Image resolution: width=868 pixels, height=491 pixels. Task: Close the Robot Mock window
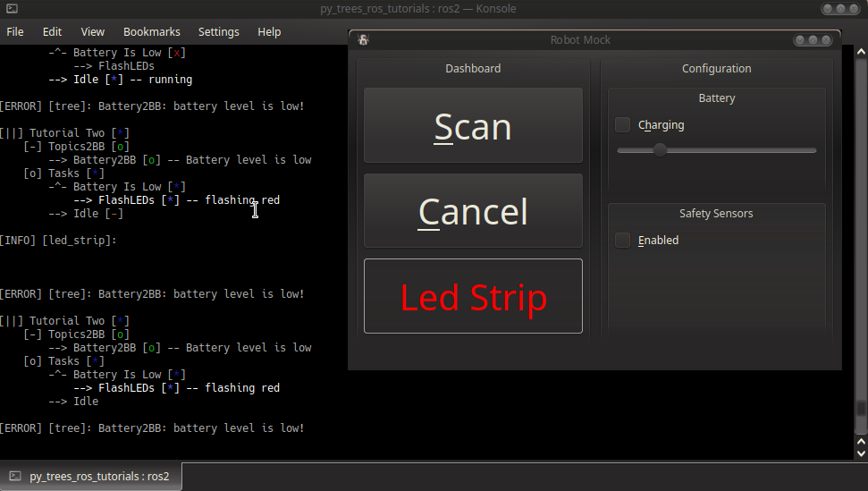(827, 40)
